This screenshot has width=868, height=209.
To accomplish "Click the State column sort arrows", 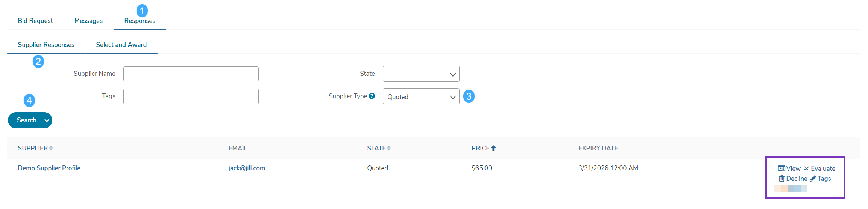I will click(x=389, y=148).
